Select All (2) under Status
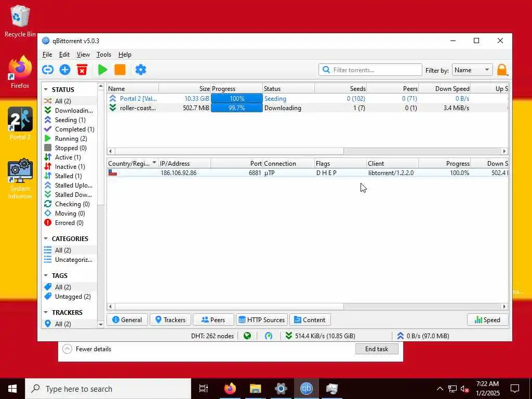532x399 pixels. pyautogui.click(x=69, y=101)
